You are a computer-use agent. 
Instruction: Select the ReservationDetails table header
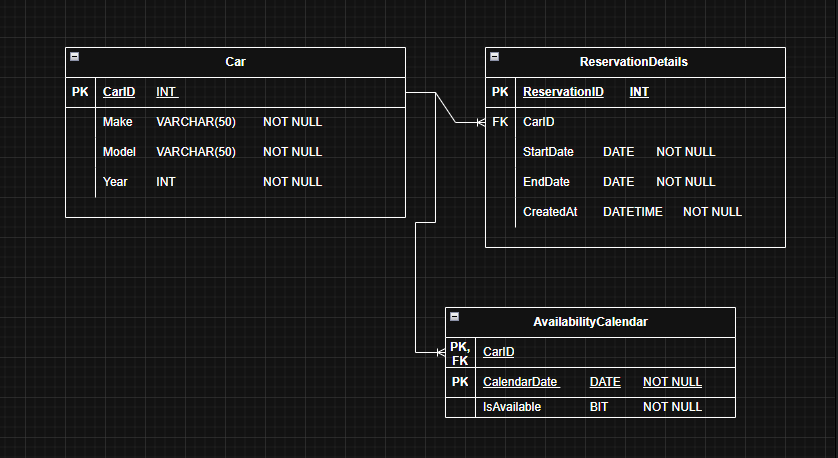click(x=634, y=62)
